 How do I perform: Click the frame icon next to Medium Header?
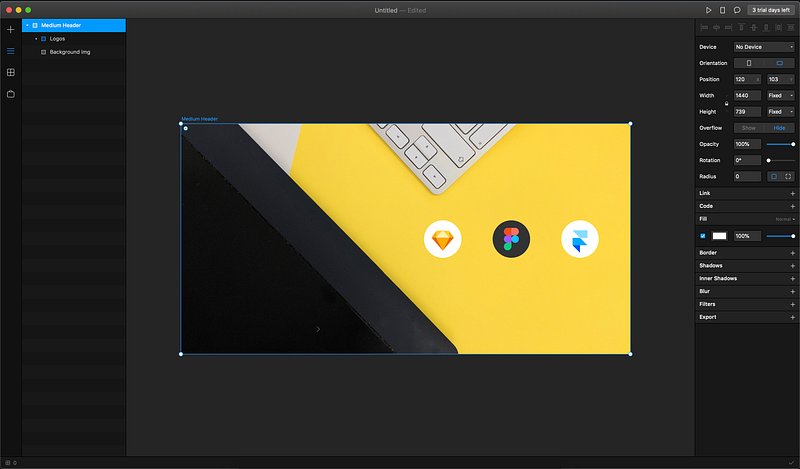pos(35,25)
